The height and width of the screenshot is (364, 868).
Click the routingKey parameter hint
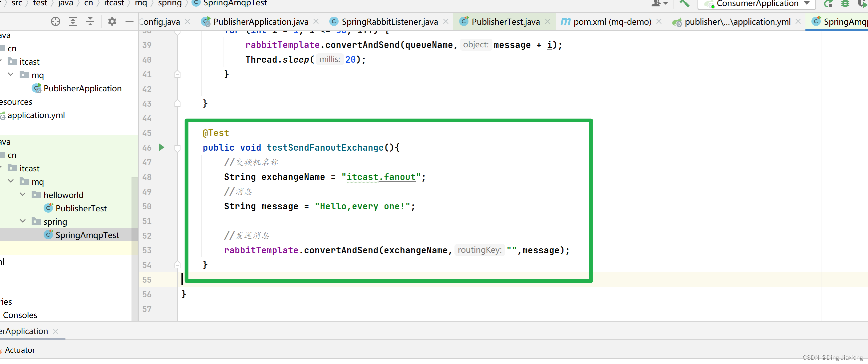coord(479,250)
